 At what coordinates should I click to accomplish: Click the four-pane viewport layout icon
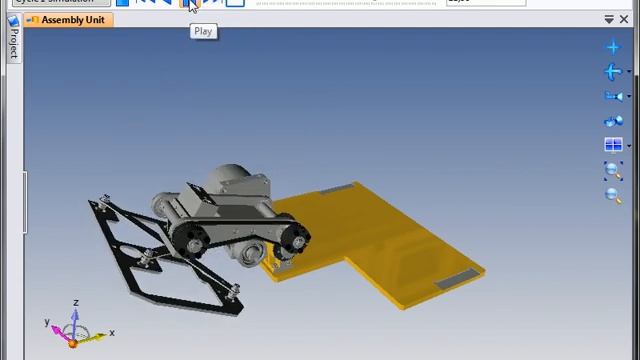[x=613, y=145]
